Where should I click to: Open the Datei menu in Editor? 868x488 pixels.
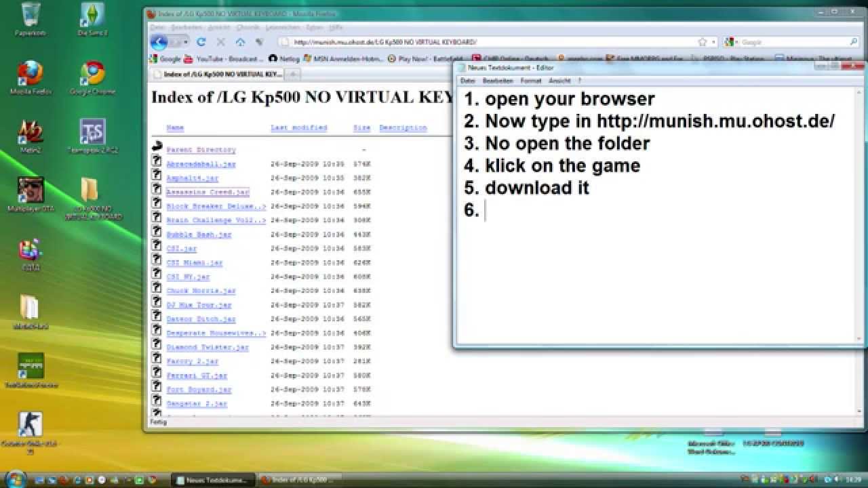tap(467, 81)
